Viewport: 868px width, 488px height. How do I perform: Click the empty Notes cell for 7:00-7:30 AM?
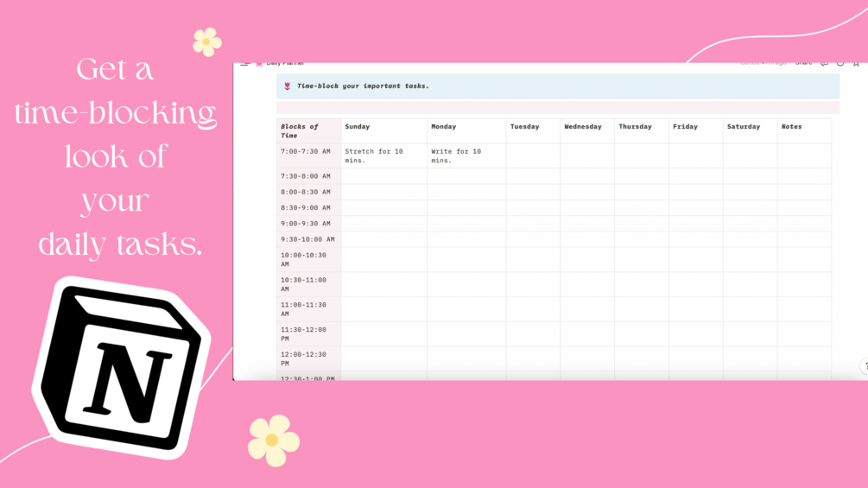804,156
